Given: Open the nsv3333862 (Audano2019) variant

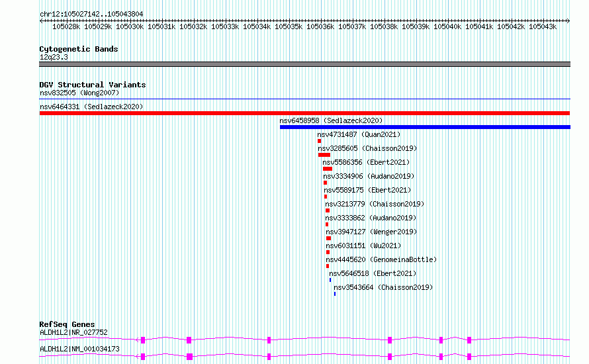Looking at the screenshot, I should pyautogui.click(x=371, y=218).
